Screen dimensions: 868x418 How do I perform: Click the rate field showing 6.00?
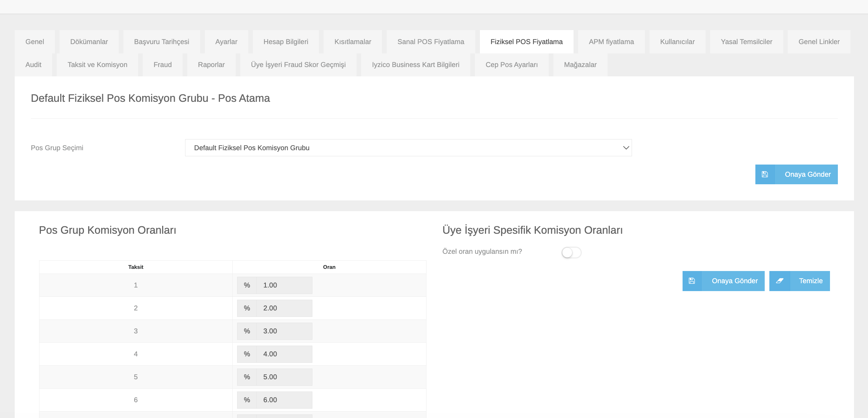click(x=284, y=400)
